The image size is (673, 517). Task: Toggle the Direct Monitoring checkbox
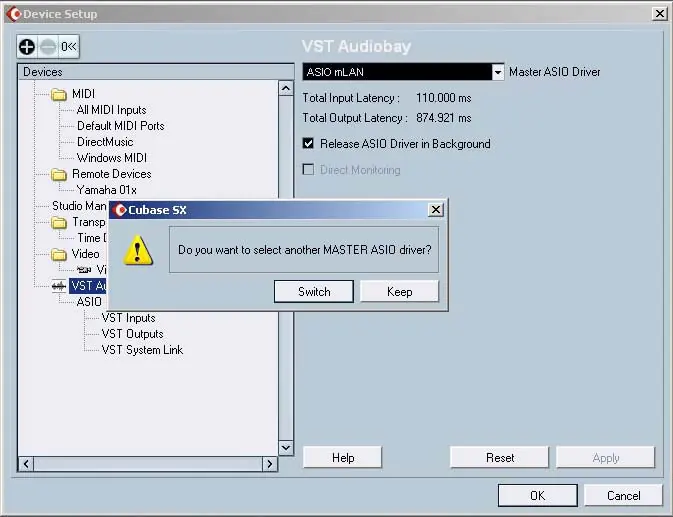pyautogui.click(x=308, y=169)
